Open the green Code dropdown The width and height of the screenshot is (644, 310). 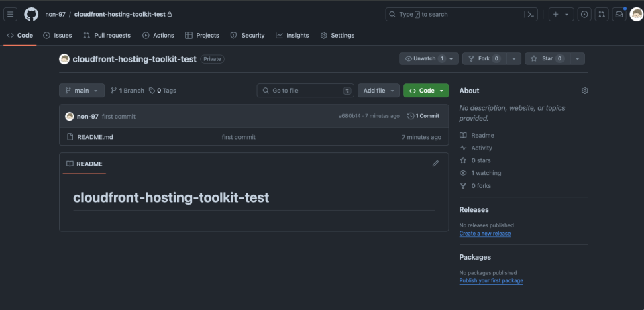click(x=426, y=91)
